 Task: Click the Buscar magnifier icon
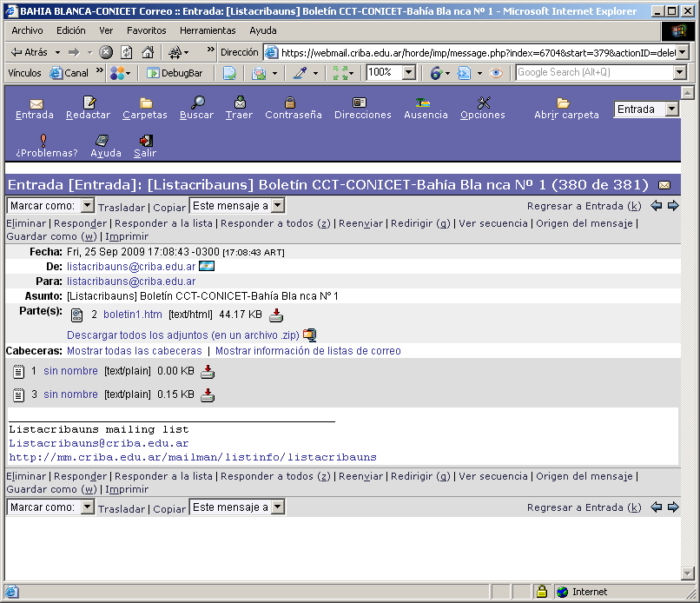coord(197,103)
